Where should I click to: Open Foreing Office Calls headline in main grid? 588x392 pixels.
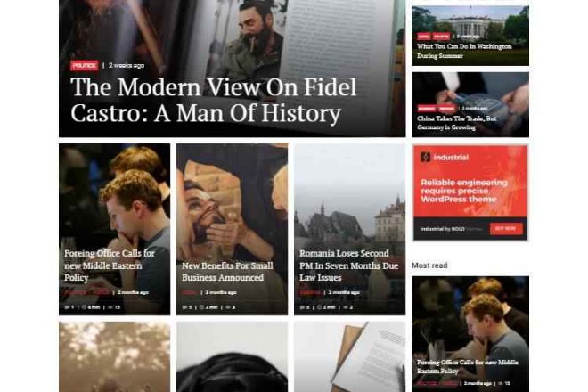(109, 265)
